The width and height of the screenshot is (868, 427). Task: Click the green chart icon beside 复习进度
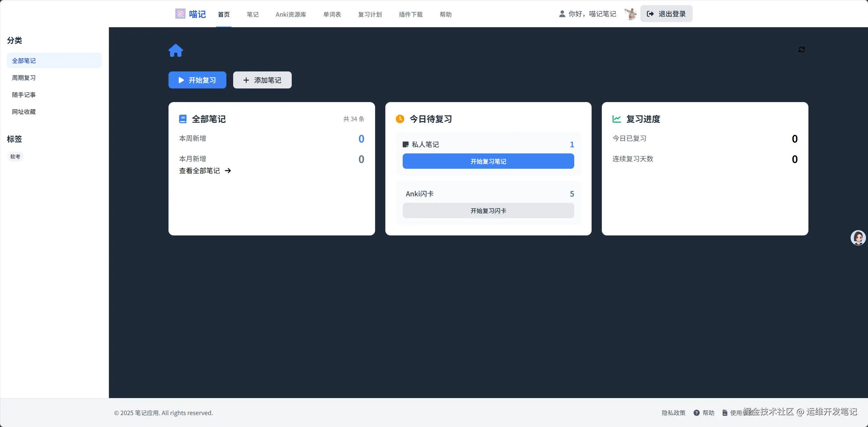(616, 119)
